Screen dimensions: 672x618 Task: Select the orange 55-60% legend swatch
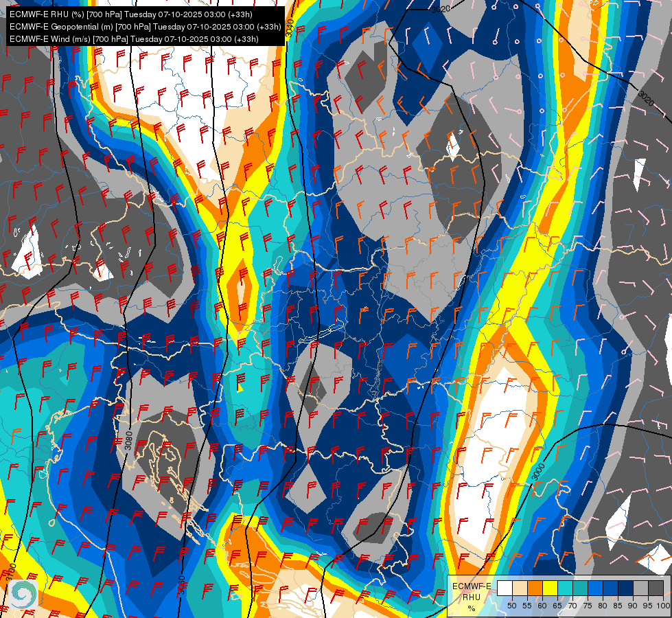(x=535, y=588)
